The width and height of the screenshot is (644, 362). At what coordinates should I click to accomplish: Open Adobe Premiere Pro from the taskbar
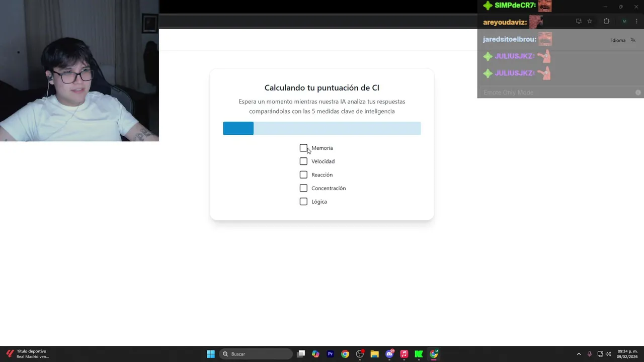click(330, 354)
